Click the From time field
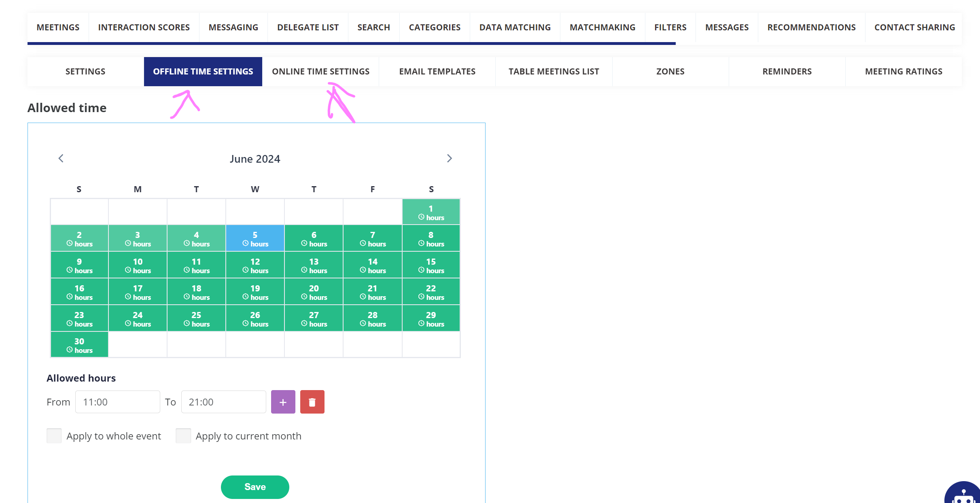The image size is (980, 503). (117, 402)
